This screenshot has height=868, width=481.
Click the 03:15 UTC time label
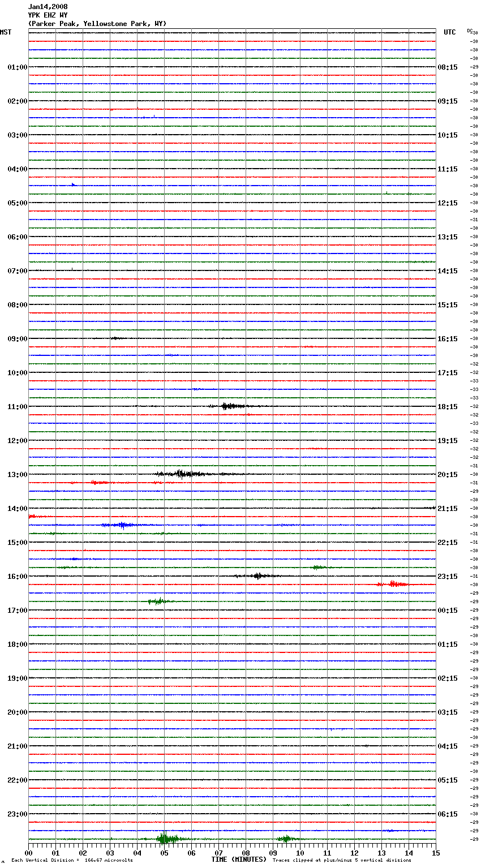[x=448, y=712]
